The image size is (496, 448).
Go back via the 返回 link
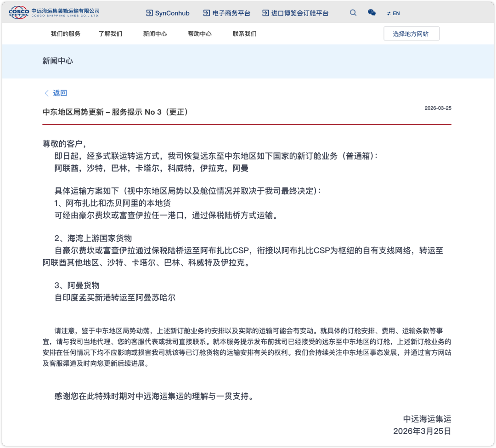[60, 93]
